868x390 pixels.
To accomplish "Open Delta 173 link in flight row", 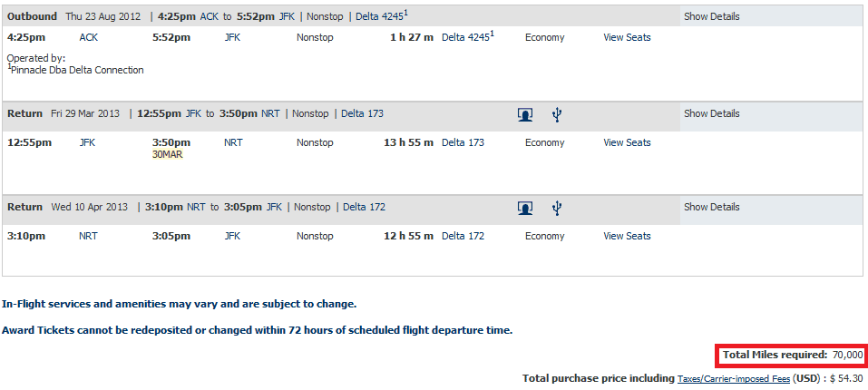I will (463, 142).
